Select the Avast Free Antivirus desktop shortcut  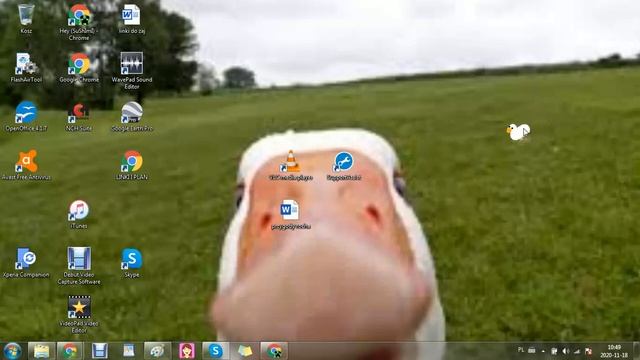(x=26, y=165)
